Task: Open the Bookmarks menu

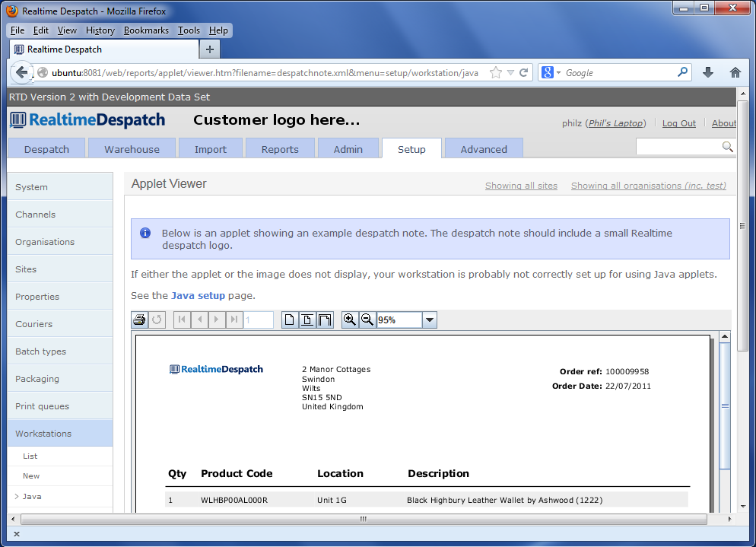Action: tap(146, 30)
